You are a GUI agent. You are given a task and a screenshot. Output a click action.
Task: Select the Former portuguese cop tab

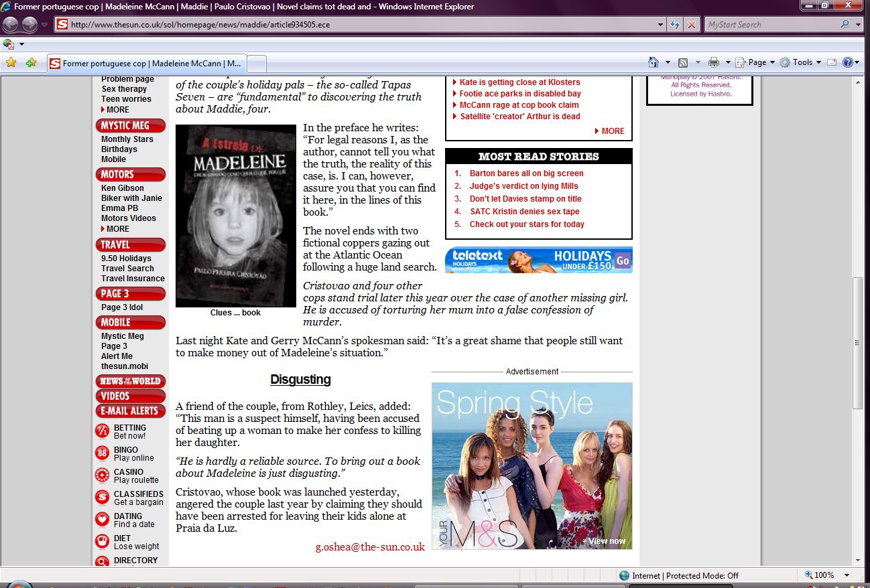tap(147, 64)
